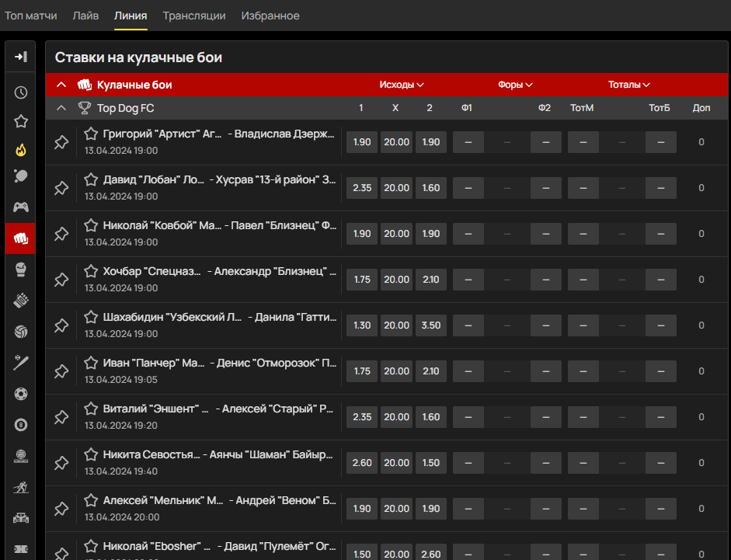
Task: Select the football soccer ball icon
Action: tap(20, 394)
